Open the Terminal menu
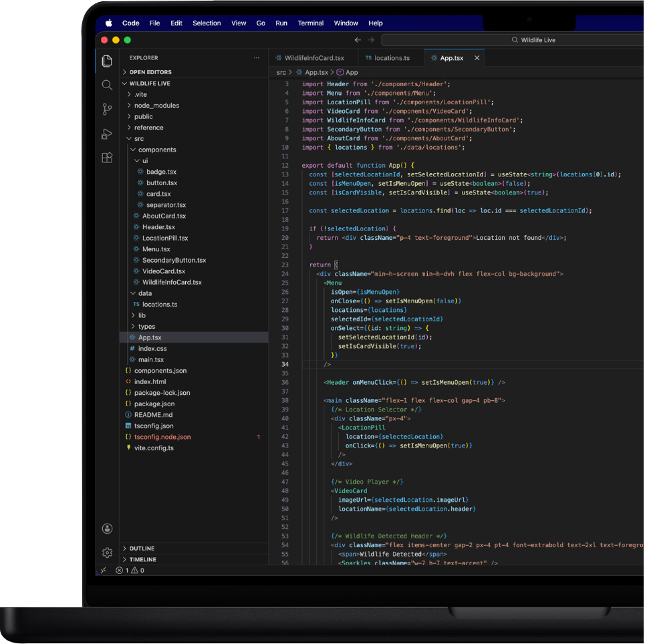Viewport: 647px width, 644px height. point(310,23)
